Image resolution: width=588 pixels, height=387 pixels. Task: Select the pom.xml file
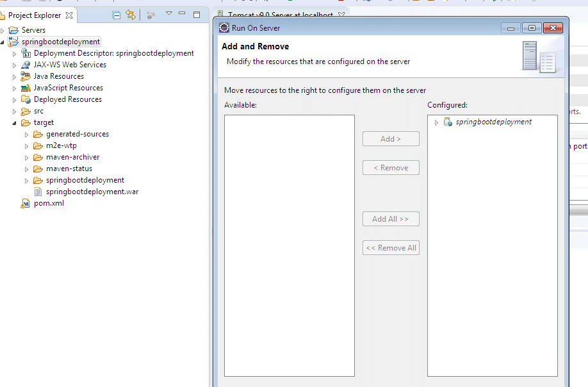[x=49, y=203]
